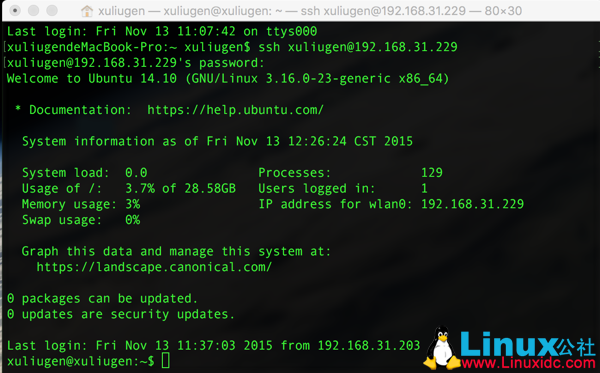Image resolution: width=600 pixels, height=373 pixels.
Task: Minimize the terminal using the middle window button
Action: pos(34,10)
